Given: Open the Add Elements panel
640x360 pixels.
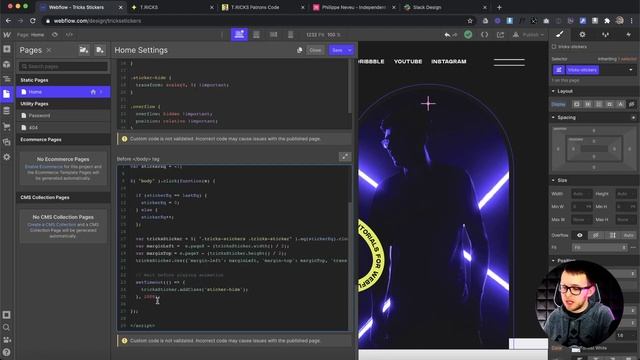Looking at the screenshot, I should [7, 49].
